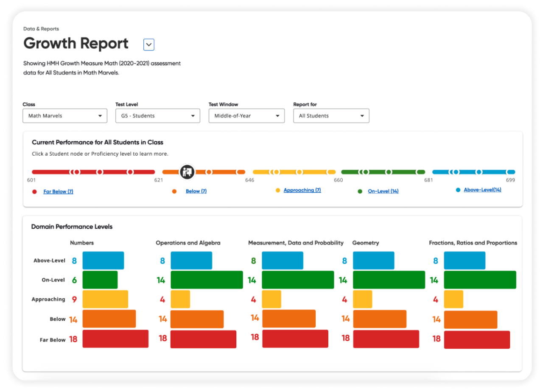The height and width of the screenshot is (392, 543).
Task: Open the Report for dropdown
Action: pyautogui.click(x=331, y=115)
